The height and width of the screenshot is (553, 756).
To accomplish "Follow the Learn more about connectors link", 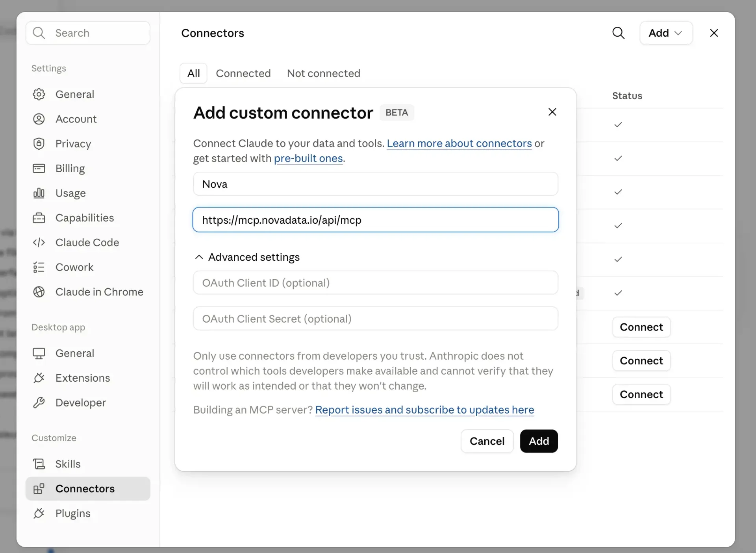I will point(459,143).
